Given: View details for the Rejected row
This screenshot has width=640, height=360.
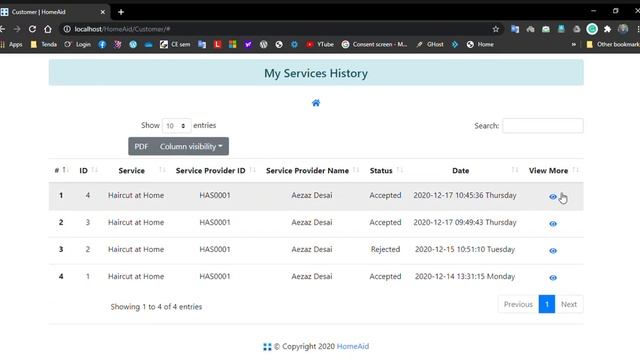Looking at the screenshot, I should [553, 251].
